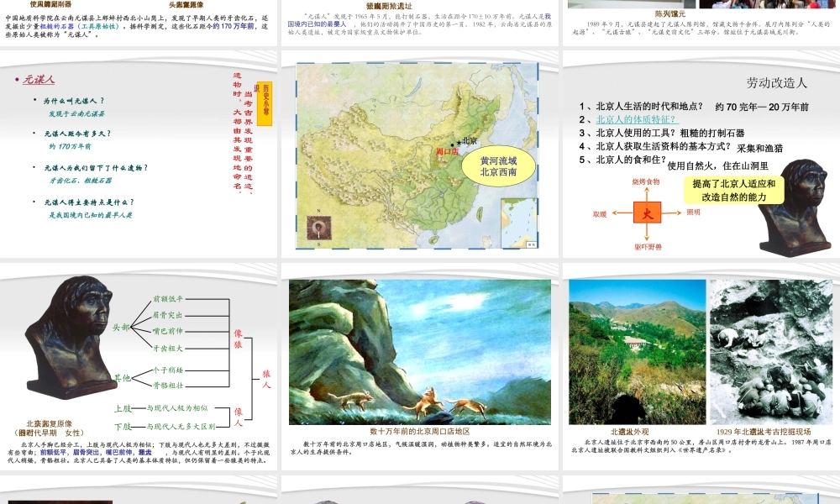Click 北京人使用的工具？粗糙的打制石器 line
Screen dimensions: 840x504
coord(662,133)
